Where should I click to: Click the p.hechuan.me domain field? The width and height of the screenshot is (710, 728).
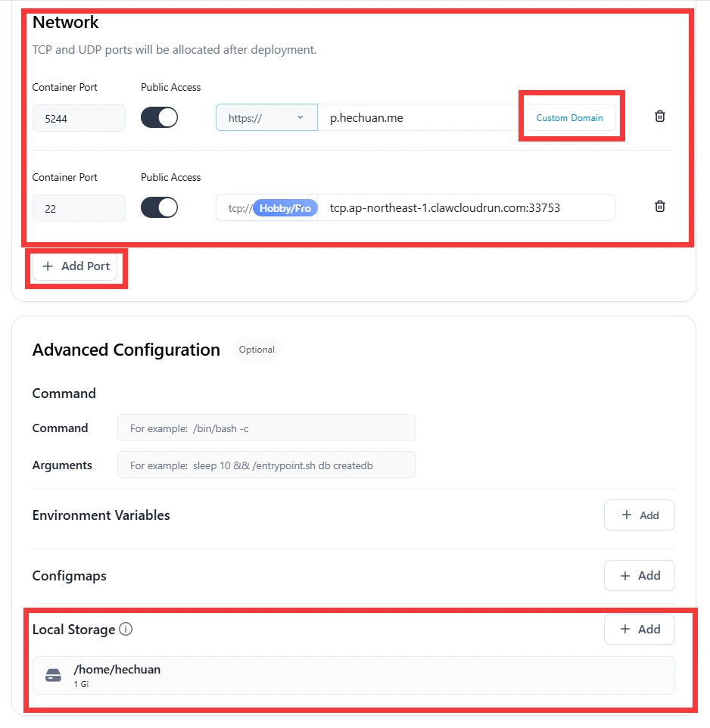pyautogui.click(x=416, y=118)
